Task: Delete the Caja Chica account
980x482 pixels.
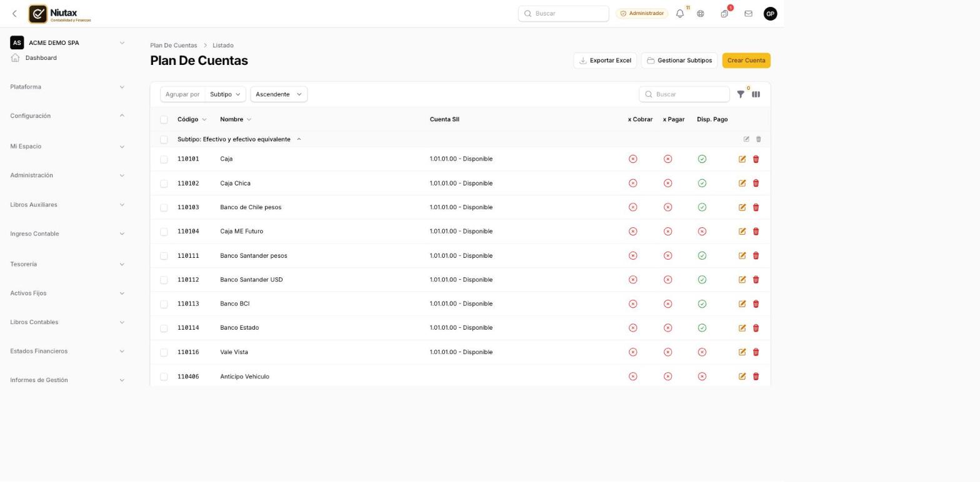Action: click(756, 184)
